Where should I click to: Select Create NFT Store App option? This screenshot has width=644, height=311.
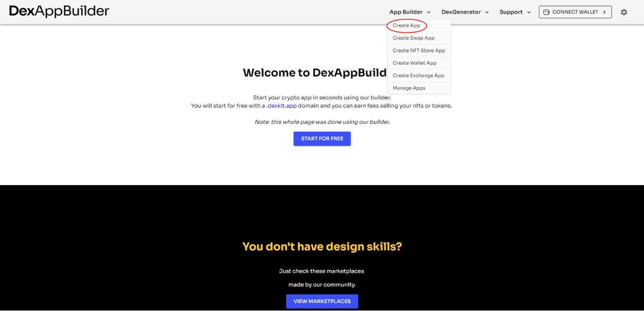point(419,50)
